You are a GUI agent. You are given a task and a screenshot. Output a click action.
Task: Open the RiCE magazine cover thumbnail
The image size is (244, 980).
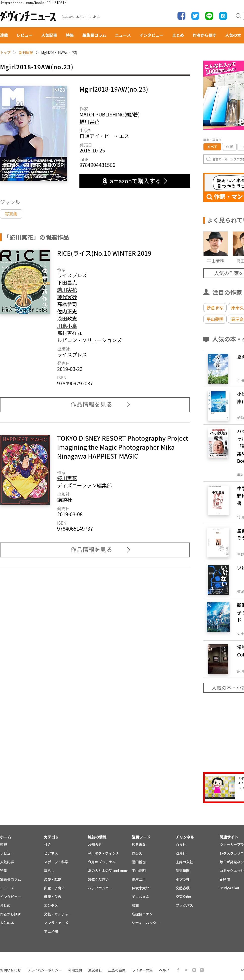(x=25, y=282)
